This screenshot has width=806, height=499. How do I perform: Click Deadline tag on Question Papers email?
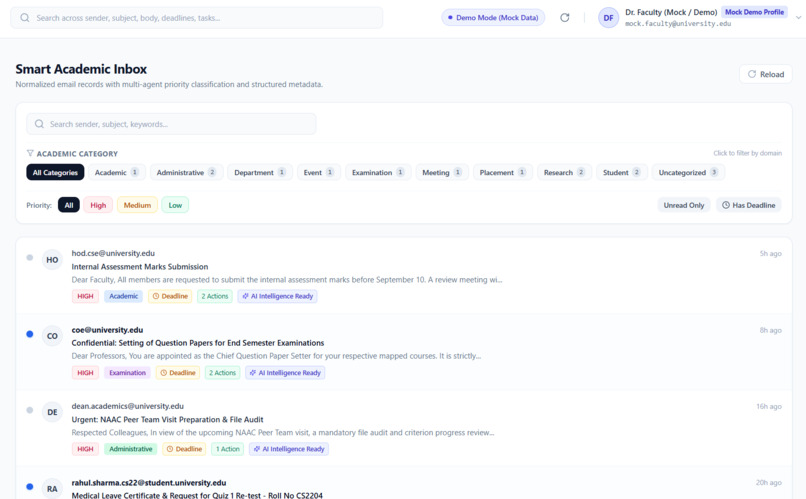(178, 373)
